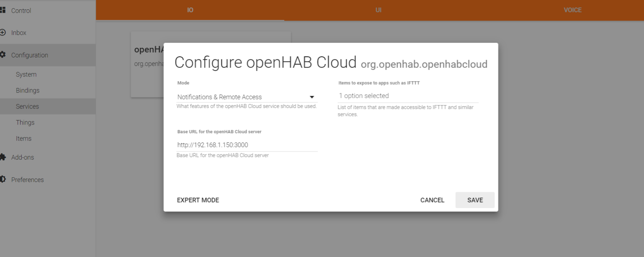Switch to the IO tab
This screenshot has height=257, width=644.
coord(190,10)
